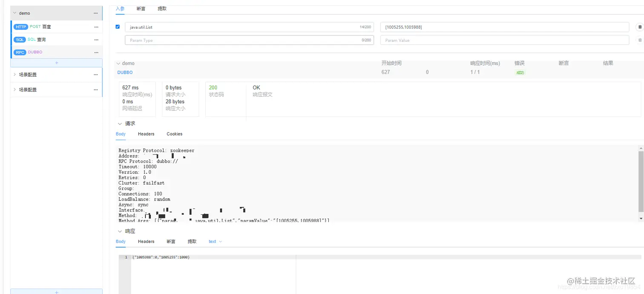
Task: Click response JSON line 1 text
Action: 161,257
